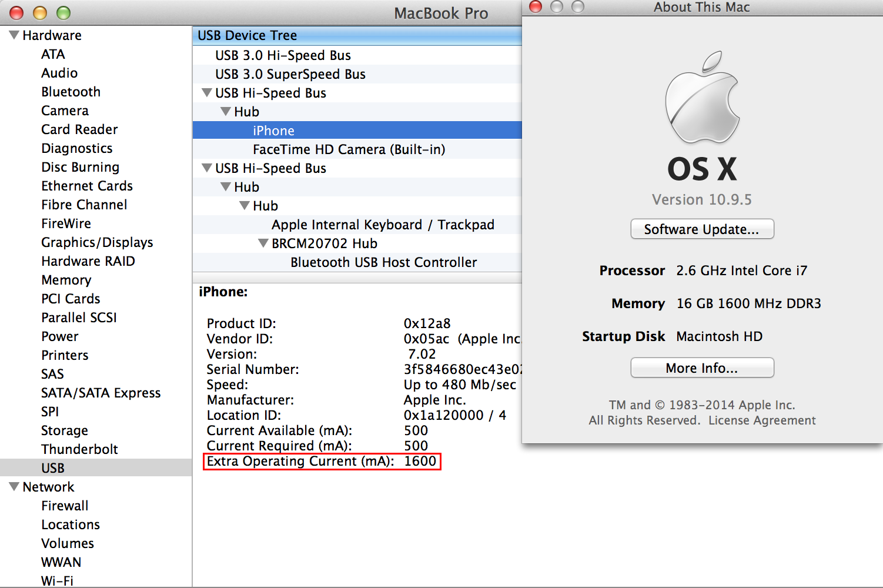
Task: Select Locations under Network
Action: tap(71, 524)
